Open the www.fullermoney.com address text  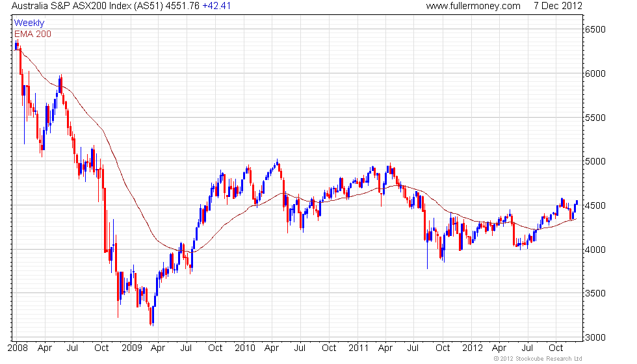(x=473, y=6)
